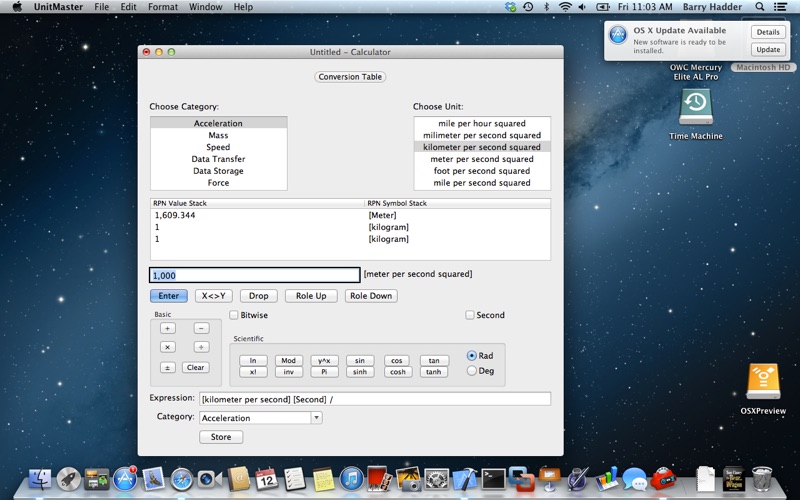Open the Format menu
This screenshot has width=800, height=500.
point(163,7)
